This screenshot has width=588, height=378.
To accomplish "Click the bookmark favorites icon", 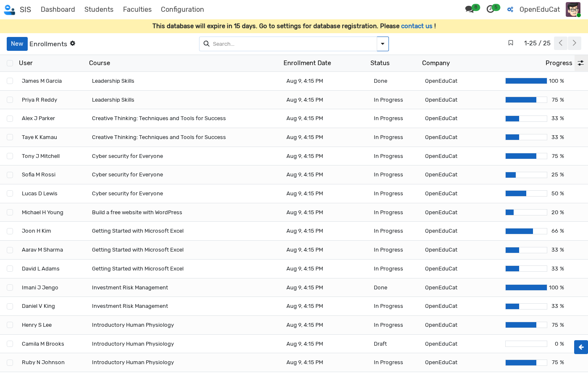I will point(511,43).
